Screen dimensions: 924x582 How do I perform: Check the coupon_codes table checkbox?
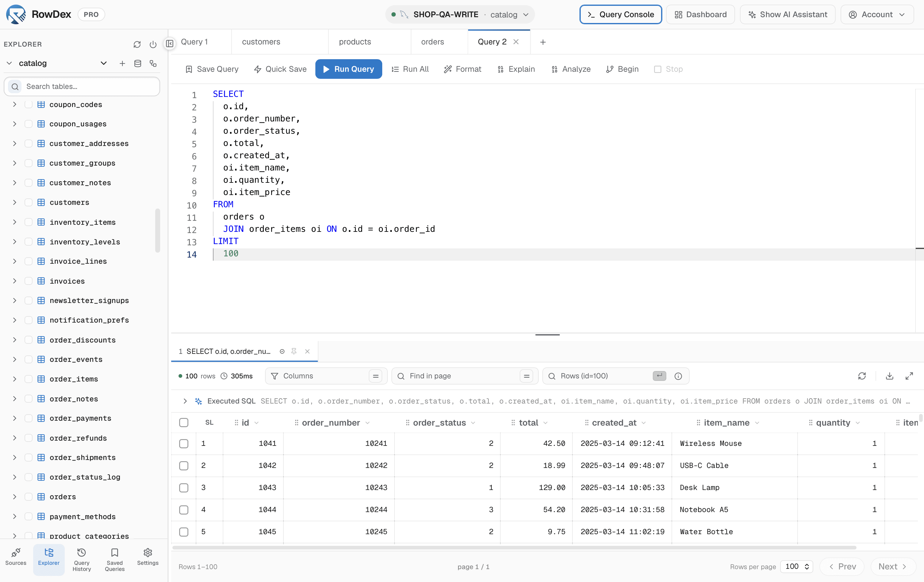tap(29, 104)
